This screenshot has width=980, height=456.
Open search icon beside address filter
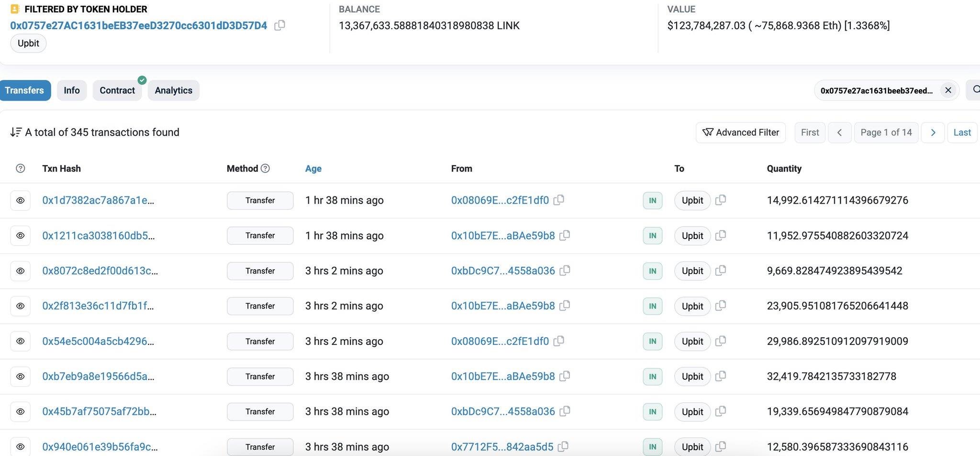tap(973, 90)
